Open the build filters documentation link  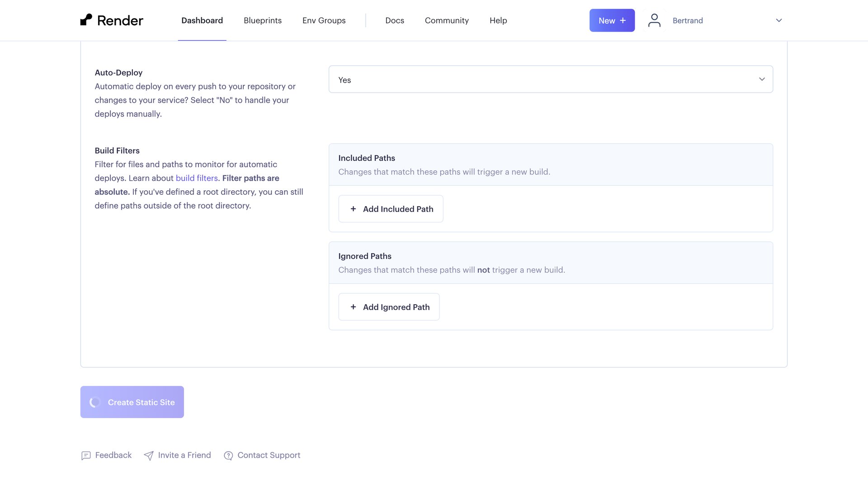click(196, 178)
